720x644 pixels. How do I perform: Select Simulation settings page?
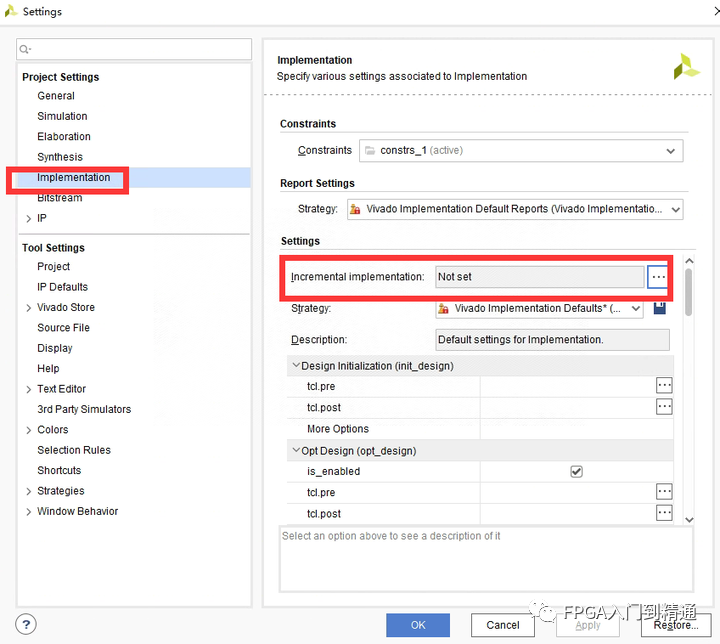click(x=62, y=116)
